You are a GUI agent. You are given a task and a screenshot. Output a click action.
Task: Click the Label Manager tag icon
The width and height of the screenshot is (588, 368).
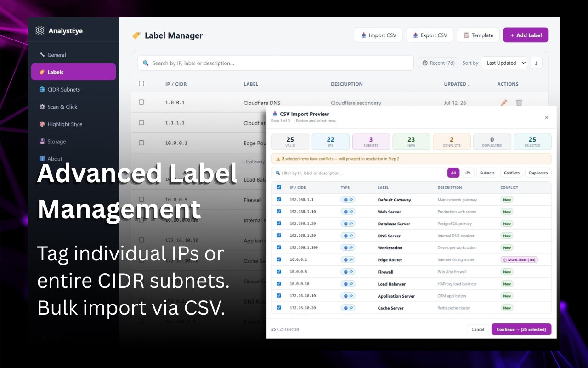click(x=136, y=35)
